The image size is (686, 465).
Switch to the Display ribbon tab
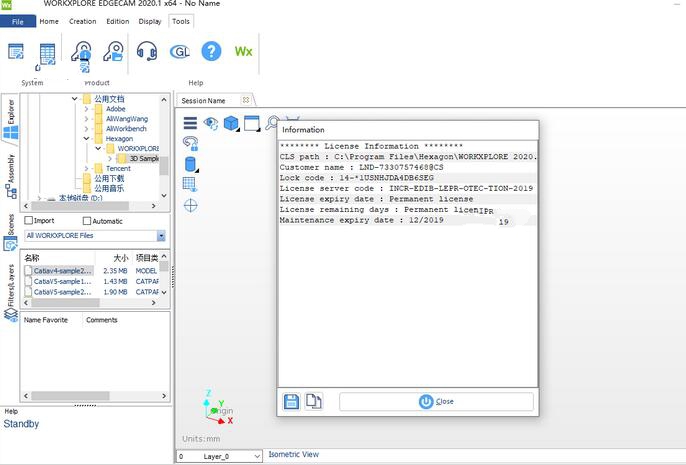coord(150,21)
